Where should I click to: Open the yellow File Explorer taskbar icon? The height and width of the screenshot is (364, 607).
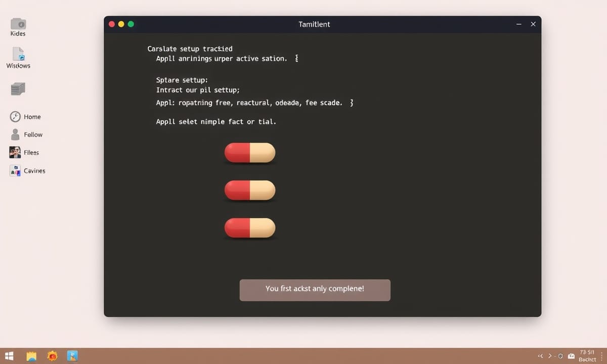[x=32, y=356]
